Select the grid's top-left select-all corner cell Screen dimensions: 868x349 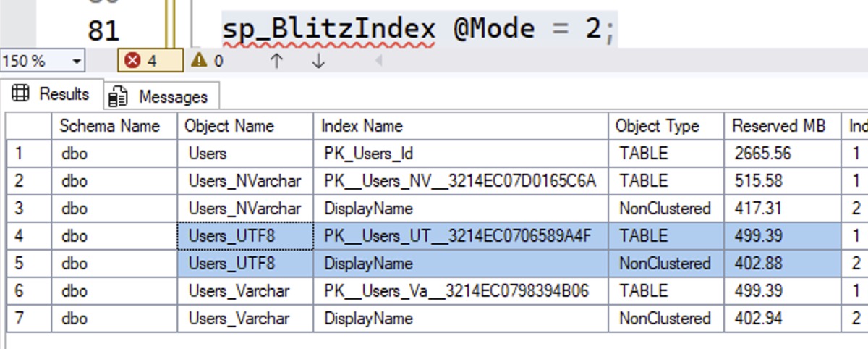(x=29, y=126)
